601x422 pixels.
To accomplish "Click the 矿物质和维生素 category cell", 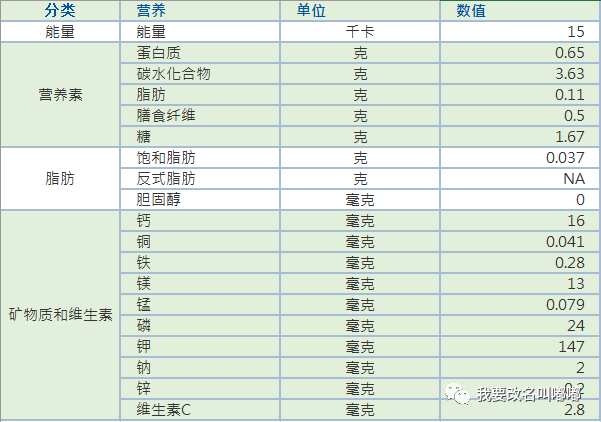I will (x=60, y=315).
